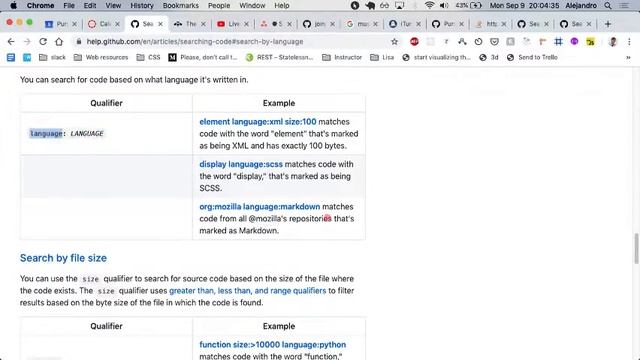Switch to the iTunes tab
The height and width of the screenshot is (360, 640).
tap(404, 24)
